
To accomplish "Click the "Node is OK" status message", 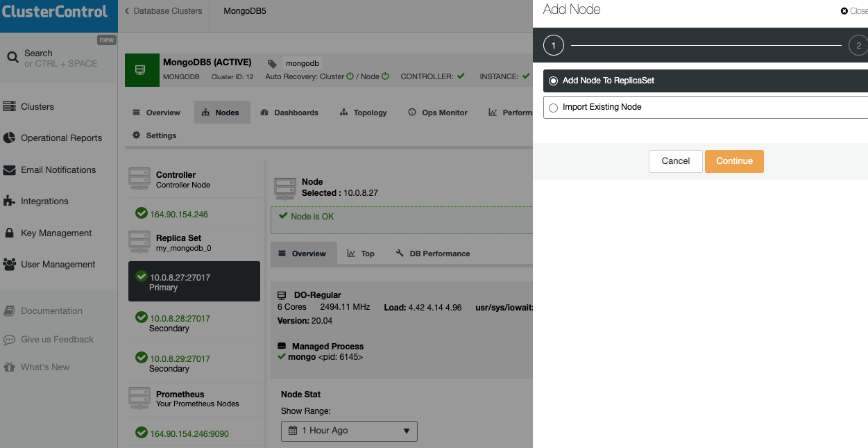I will (x=312, y=217).
